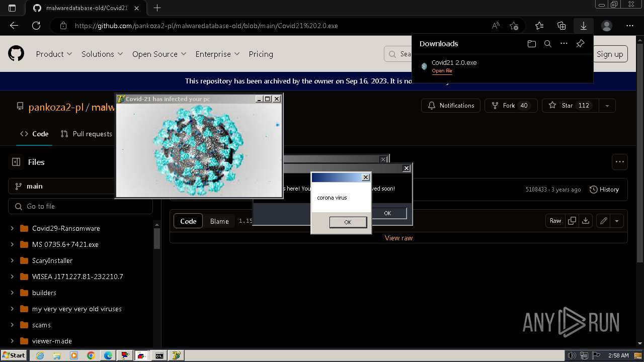
Task: Open commit History
Action: [604, 190]
